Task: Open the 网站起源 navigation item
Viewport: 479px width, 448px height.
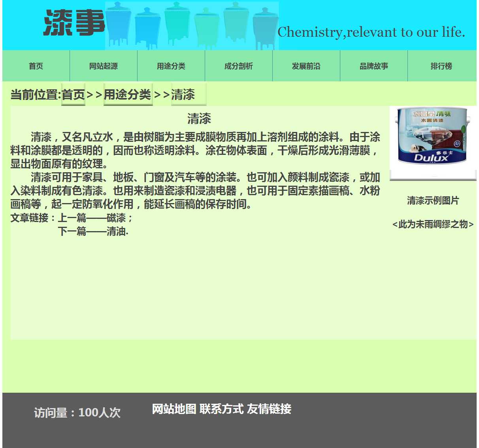Action: [x=104, y=66]
